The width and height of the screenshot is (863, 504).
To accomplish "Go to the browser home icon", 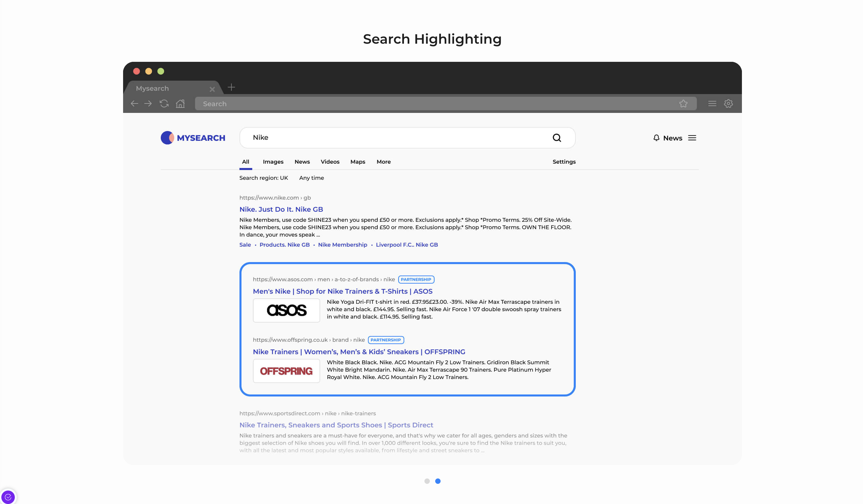I will pos(180,104).
